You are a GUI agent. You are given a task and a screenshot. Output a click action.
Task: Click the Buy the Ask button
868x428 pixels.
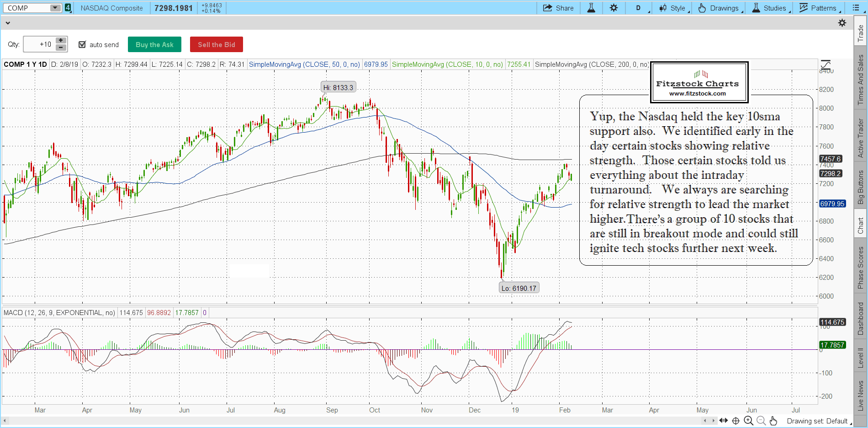pyautogui.click(x=154, y=45)
